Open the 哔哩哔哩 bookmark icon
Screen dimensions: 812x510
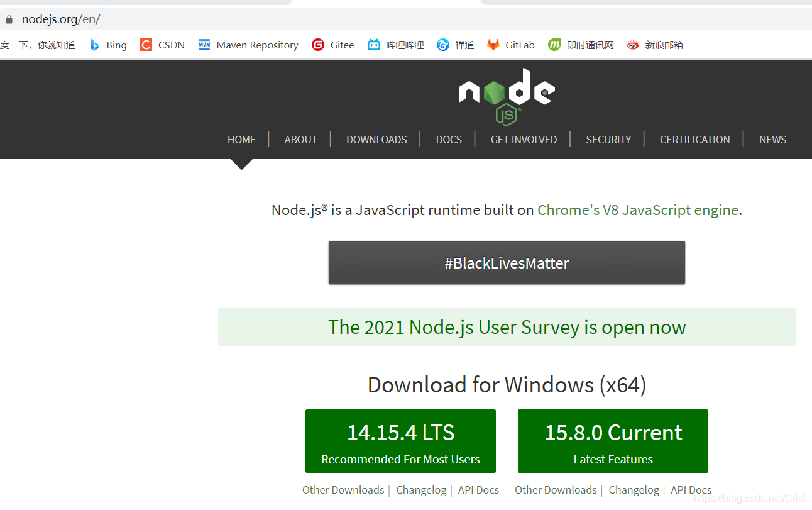click(374, 45)
